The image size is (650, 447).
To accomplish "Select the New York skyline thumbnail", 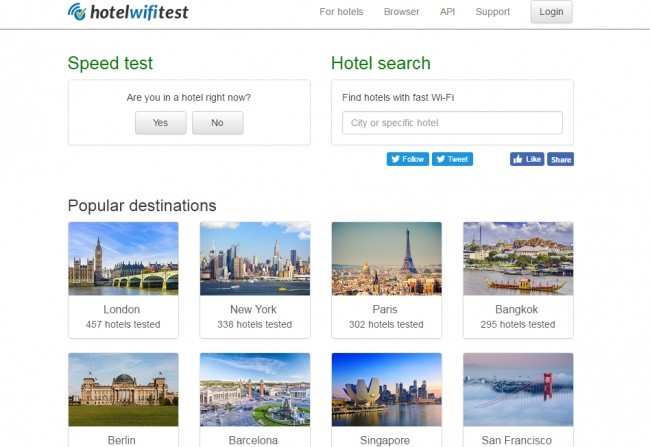I will pyautogui.click(x=255, y=259).
